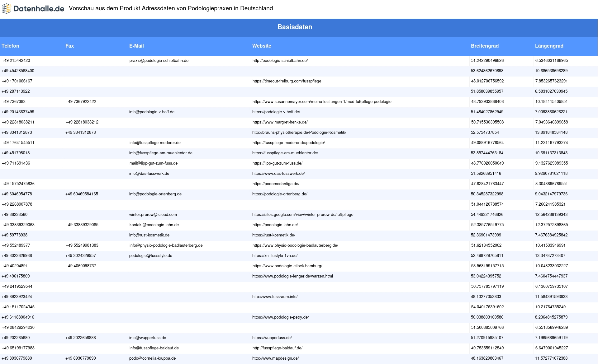The height and width of the screenshot is (364, 598).
Task: Select phone number +49 45428568400
Action: coord(18,71)
